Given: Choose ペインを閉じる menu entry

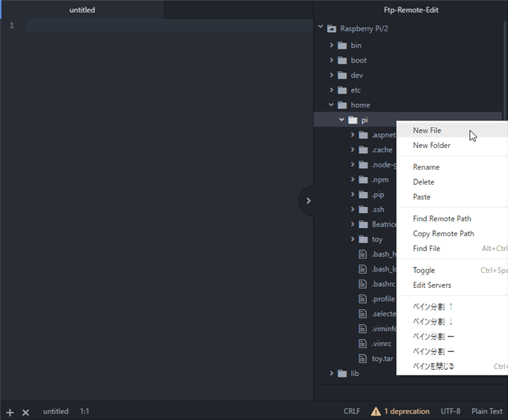Looking at the screenshot, I should [x=452, y=366].
